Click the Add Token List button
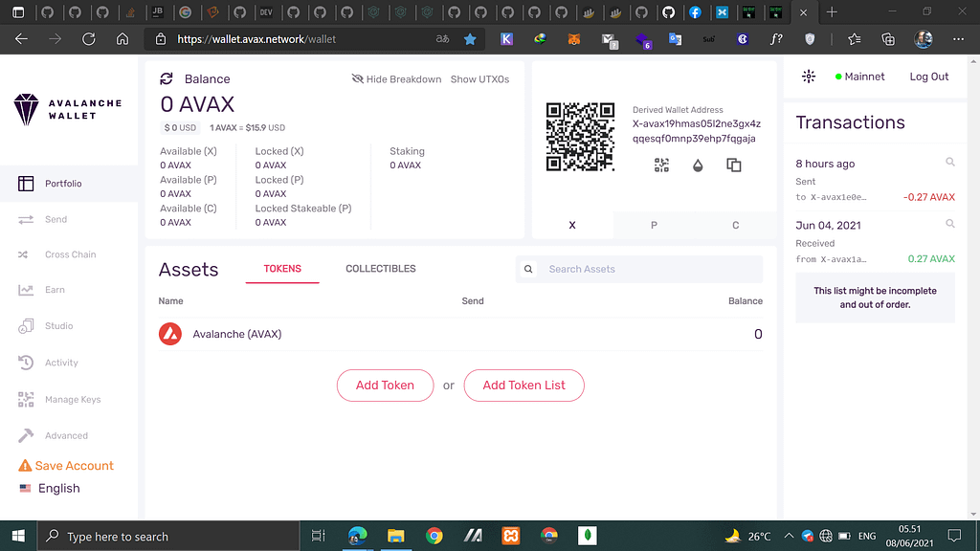Image resolution: width=980 pixels, height=551 pixels. tap(523, 386)
